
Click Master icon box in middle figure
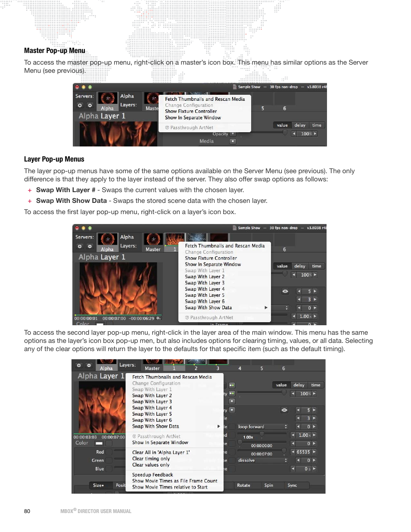pyautogui.click(x=153, y=243)
